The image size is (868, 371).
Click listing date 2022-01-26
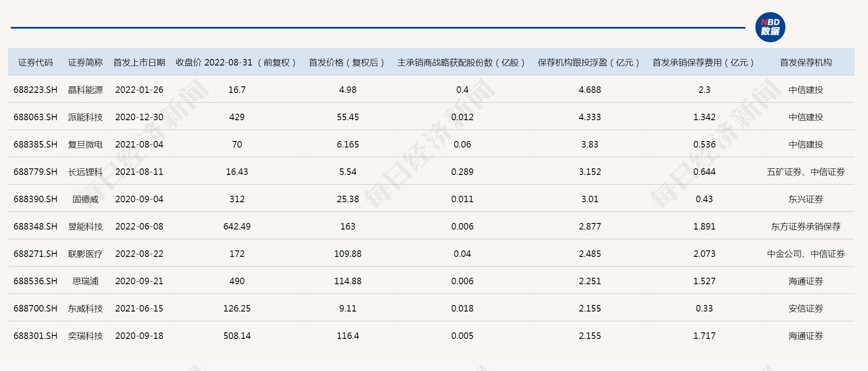(139, 90)
